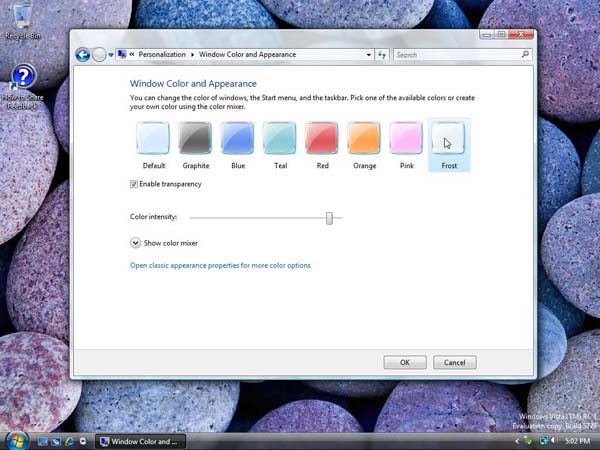Open the recent pages dropdown arrow
Screen dimensions: 600x450
110,55
